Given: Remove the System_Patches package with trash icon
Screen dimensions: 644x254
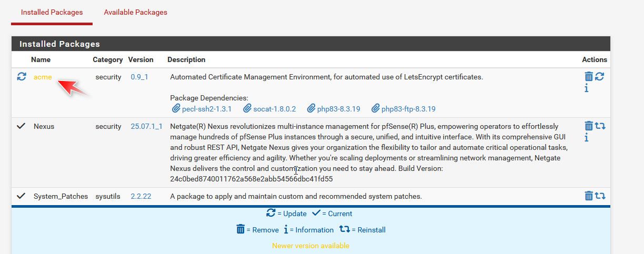Looking at the screenshot, I should [x=589, y=196].
